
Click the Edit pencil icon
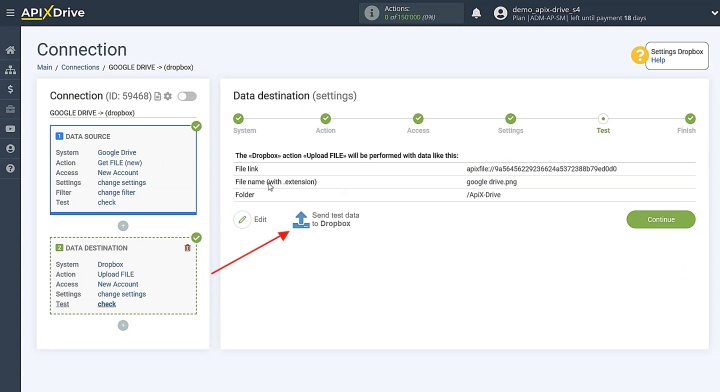click(x=242, y=219)
